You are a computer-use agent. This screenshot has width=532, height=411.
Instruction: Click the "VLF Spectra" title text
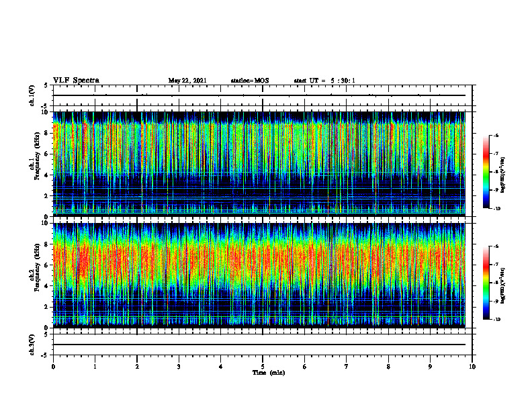tap(76, 81)
